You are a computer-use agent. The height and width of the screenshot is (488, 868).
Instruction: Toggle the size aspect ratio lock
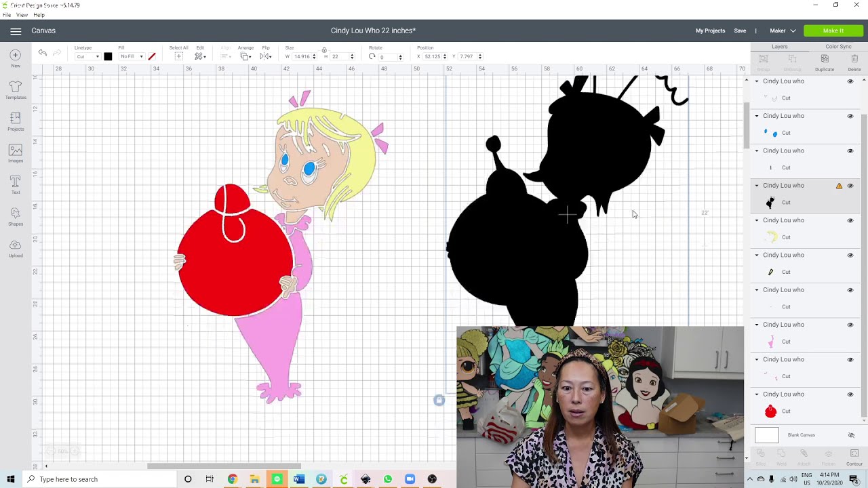pyautogui.click(x=324, y=50)
